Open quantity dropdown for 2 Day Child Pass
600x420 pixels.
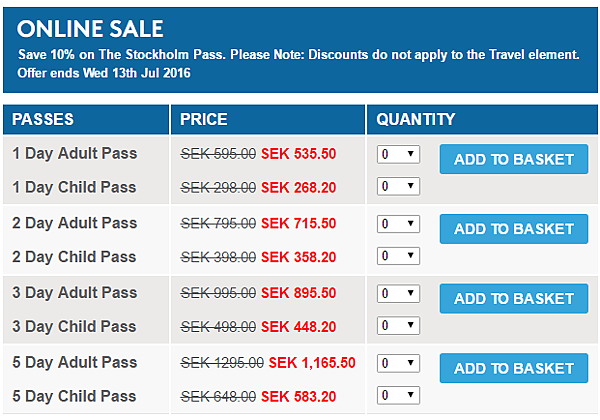tap(398, 256)
